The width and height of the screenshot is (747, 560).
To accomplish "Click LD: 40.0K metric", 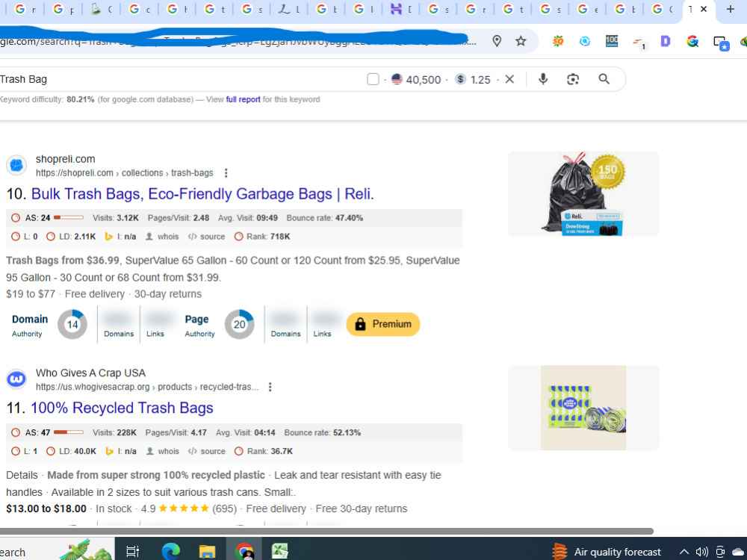I will tap(72, 452).
